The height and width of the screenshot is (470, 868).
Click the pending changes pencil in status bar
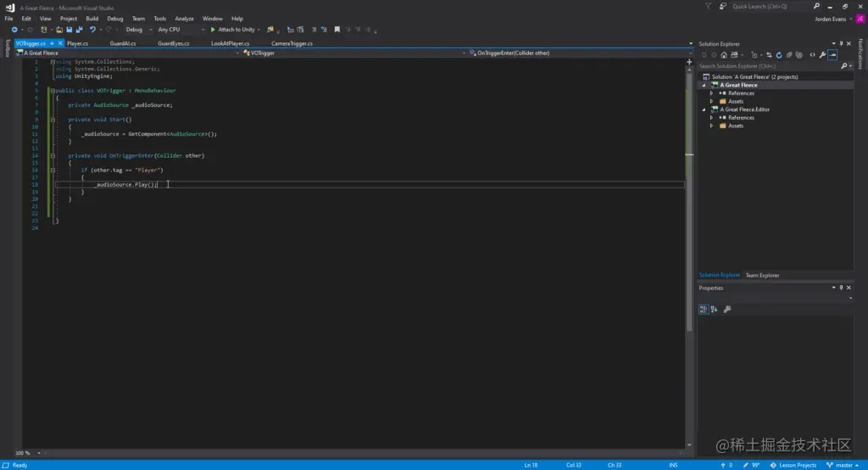click(751, 465)
